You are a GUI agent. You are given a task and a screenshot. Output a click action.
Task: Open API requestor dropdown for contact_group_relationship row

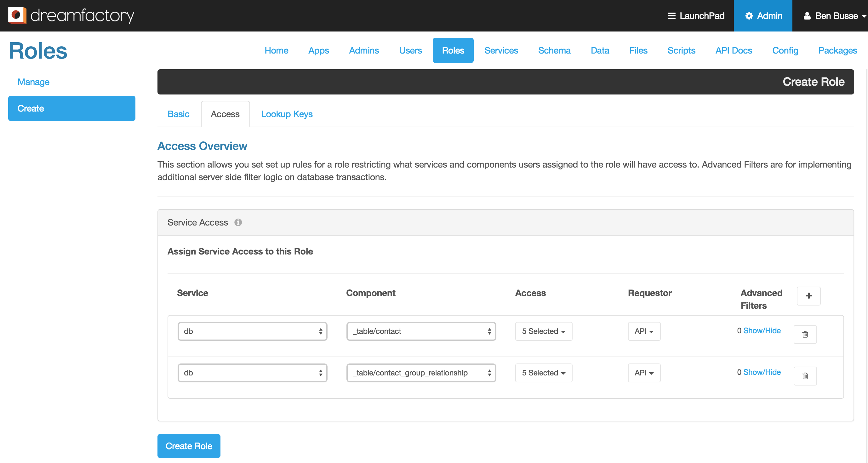pos(644,373)
